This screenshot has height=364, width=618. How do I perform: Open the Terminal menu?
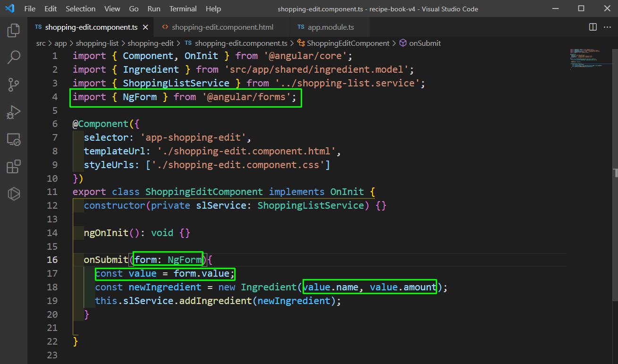[183, 8]
